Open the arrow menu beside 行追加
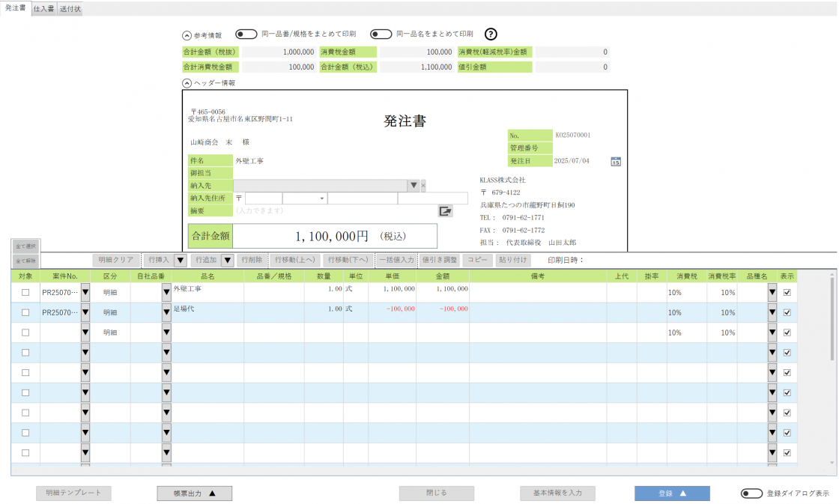 [228, 261]
